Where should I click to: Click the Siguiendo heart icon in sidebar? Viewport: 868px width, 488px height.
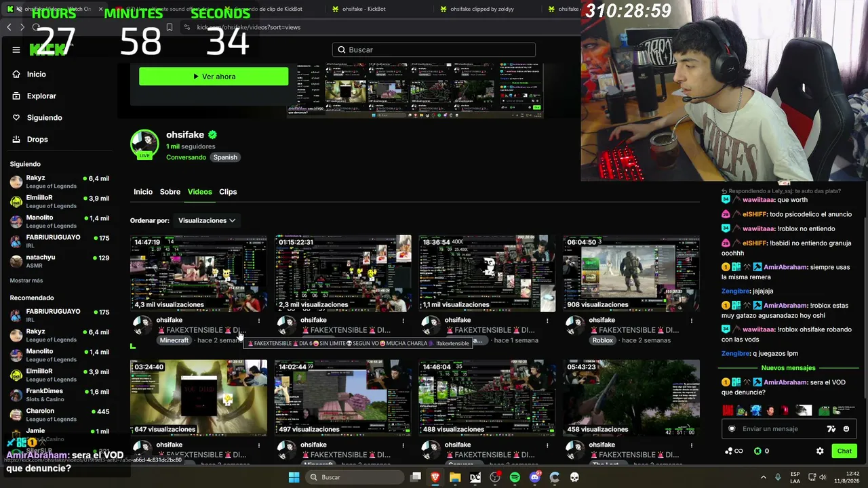[x=16, y=118]
